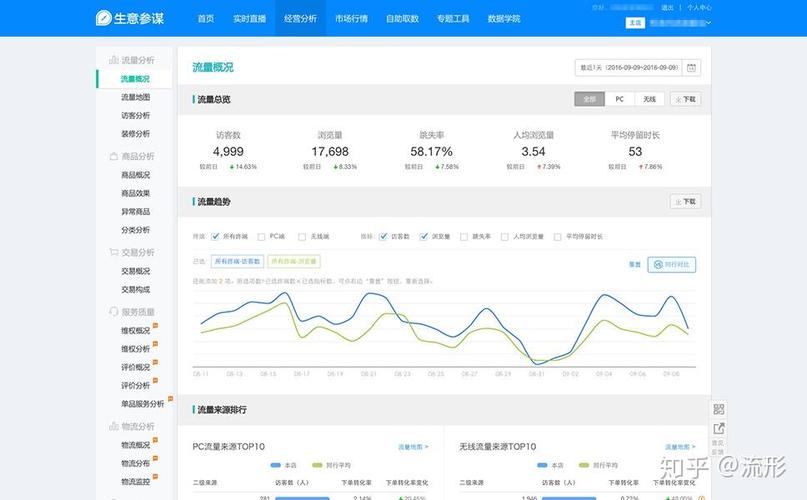Click the 本店 badge in the header

pyautogui.click(x=635, y=23)
